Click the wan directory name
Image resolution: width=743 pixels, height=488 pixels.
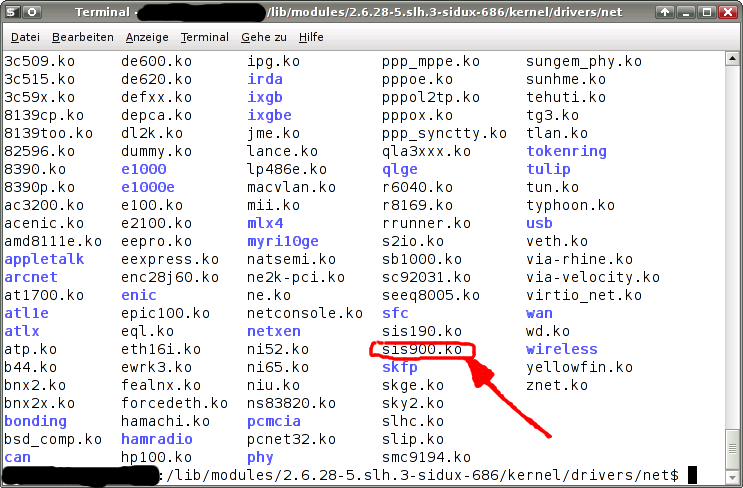[539, 313]
